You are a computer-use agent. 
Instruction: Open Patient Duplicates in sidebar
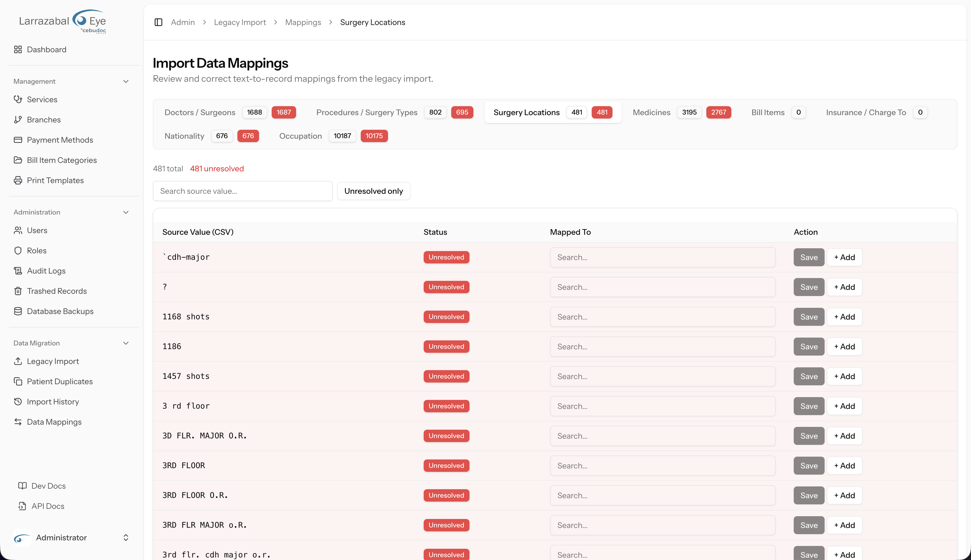pos(60,382)
